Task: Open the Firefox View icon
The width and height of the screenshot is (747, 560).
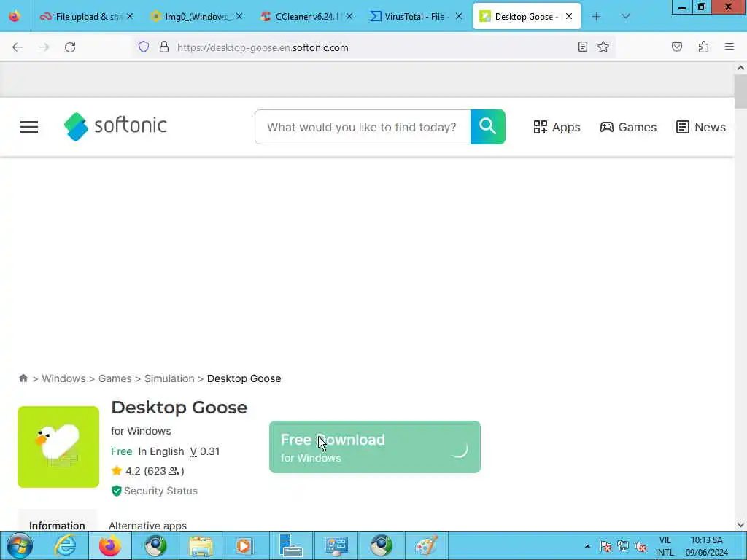Action: pyautogui.click(x=15, y=16)
